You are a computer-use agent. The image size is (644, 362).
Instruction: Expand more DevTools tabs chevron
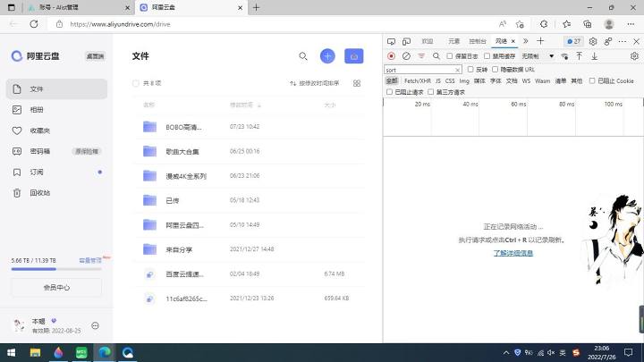[525, 41]
